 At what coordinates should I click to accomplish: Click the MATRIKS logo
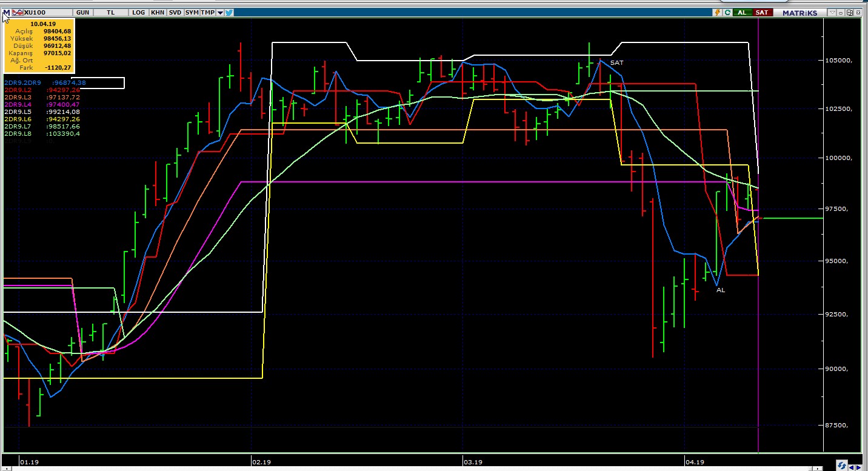tap(800, 12)
